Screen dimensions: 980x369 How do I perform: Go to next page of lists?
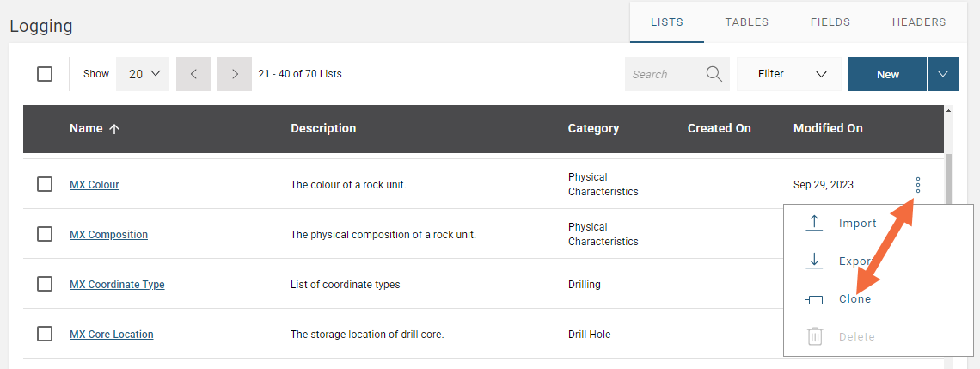(235, 74)
